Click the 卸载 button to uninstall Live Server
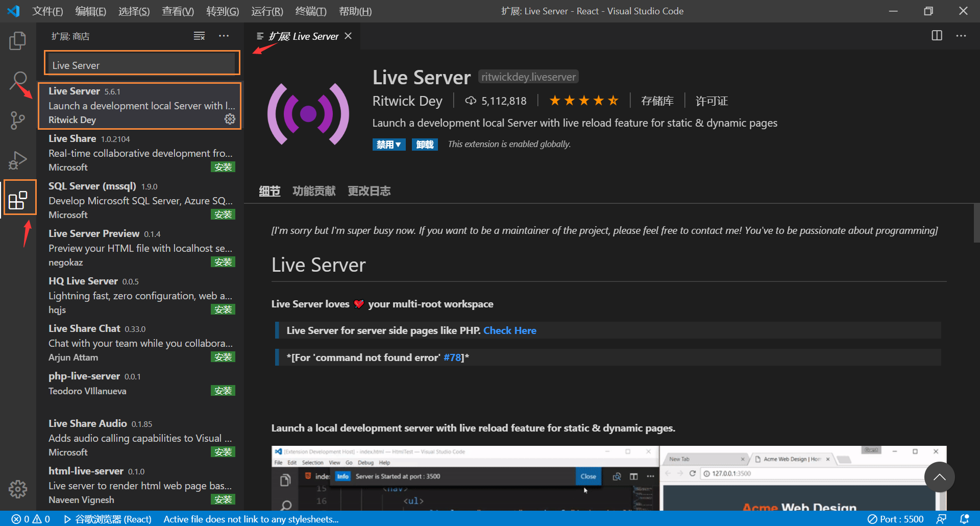Screen dimensions: 980x526 pos(425,144)
